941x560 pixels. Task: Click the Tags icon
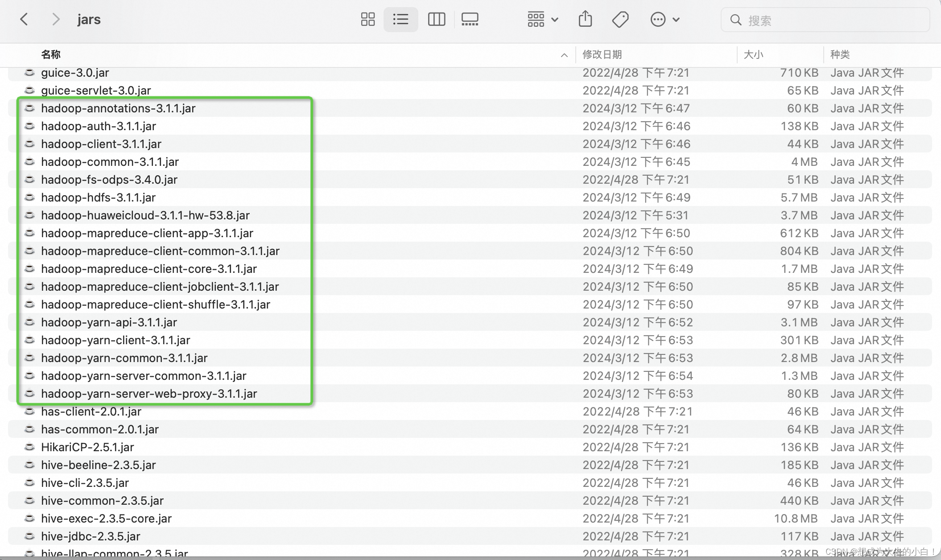click(620, 19)
